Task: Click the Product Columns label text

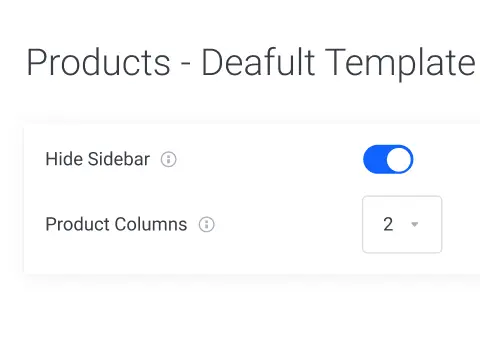Action: (x=116, y=224)
